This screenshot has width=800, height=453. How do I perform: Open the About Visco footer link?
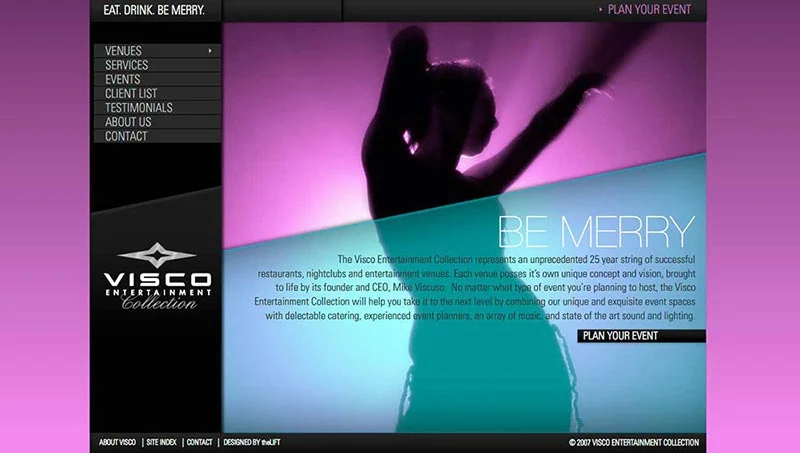(x=117, y=442)
